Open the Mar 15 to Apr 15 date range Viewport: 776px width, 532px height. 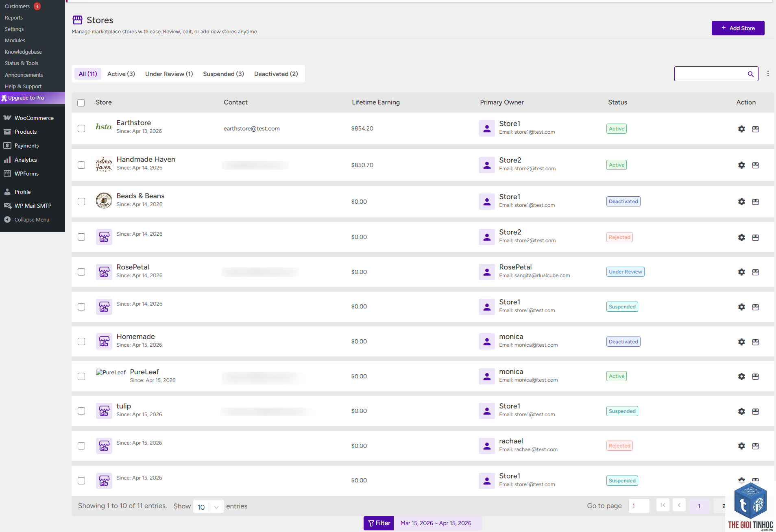point(436,523)
